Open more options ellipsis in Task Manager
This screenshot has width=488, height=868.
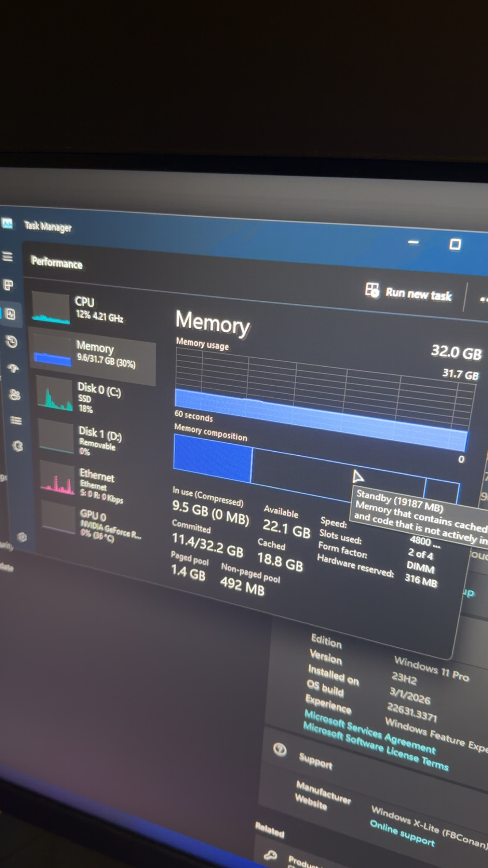[x=484, y=299]
